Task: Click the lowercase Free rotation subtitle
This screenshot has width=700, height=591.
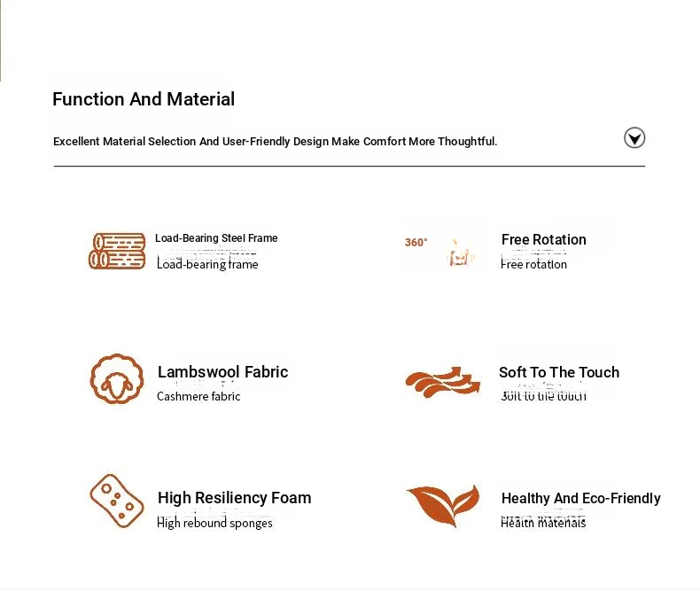Action: [x=533, y=264]
